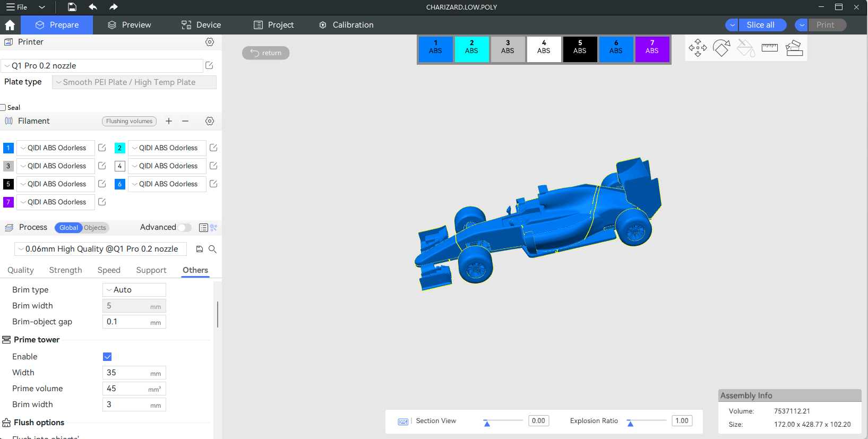Open the Support settings tab
Viewport: 868px width, 439px height.
(x=151, y=270)
